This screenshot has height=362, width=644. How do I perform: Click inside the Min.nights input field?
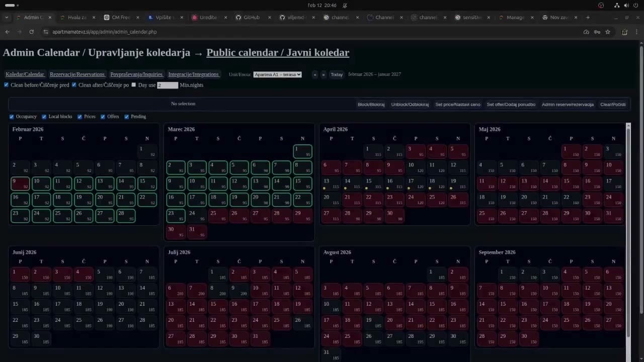[x=168, y=85]
